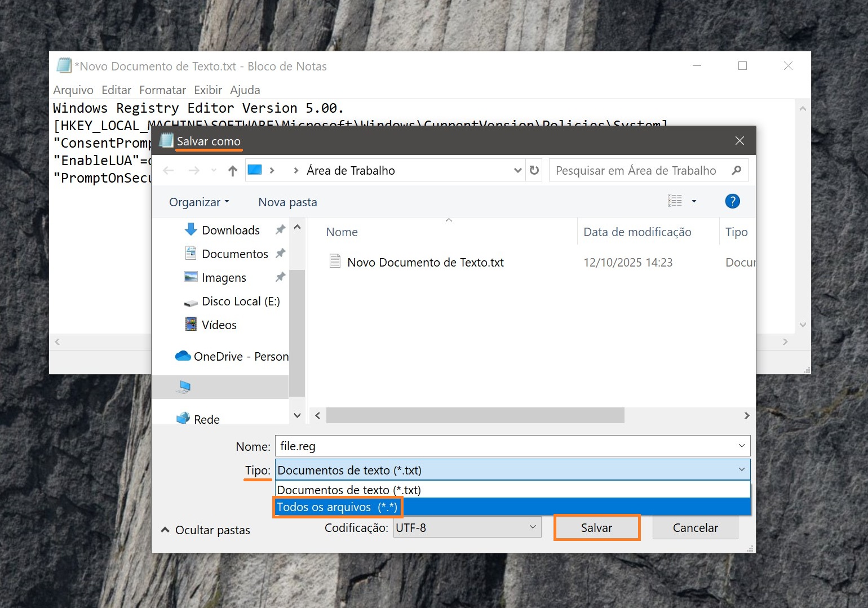Click the view options list icon

(675, 201)
